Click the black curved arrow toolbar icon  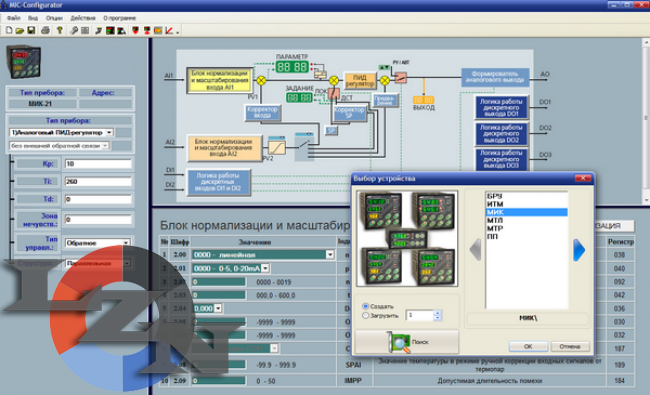pos(99,30)
